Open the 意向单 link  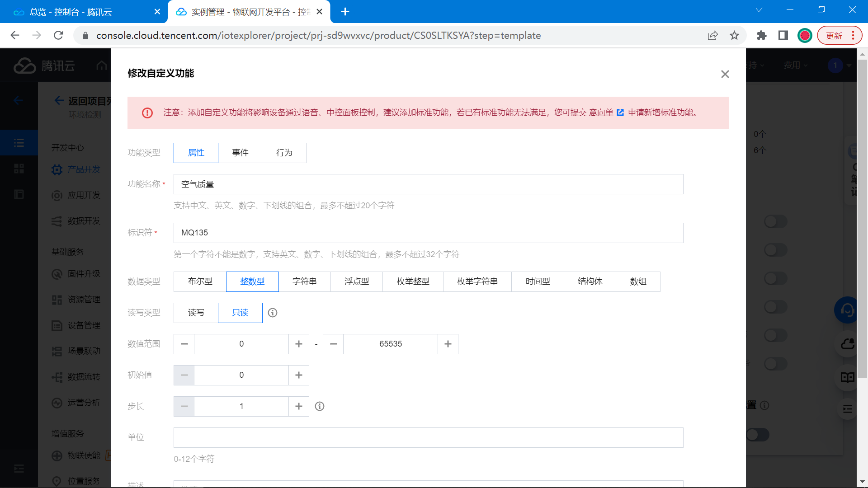pos(601,113)
